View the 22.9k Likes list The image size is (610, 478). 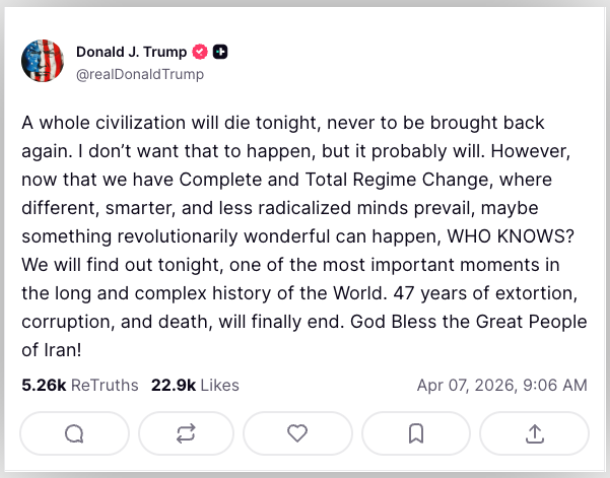[x=195, y=385]
